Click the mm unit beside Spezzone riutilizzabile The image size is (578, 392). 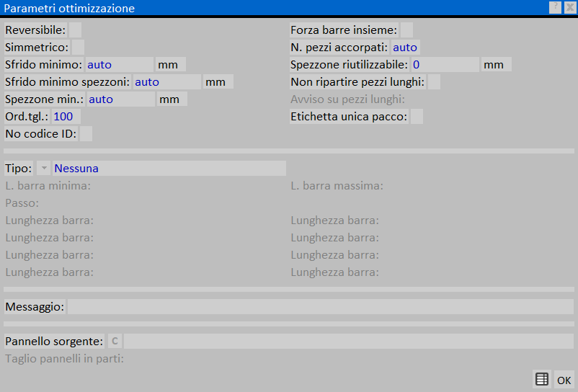tap(497, 64)
